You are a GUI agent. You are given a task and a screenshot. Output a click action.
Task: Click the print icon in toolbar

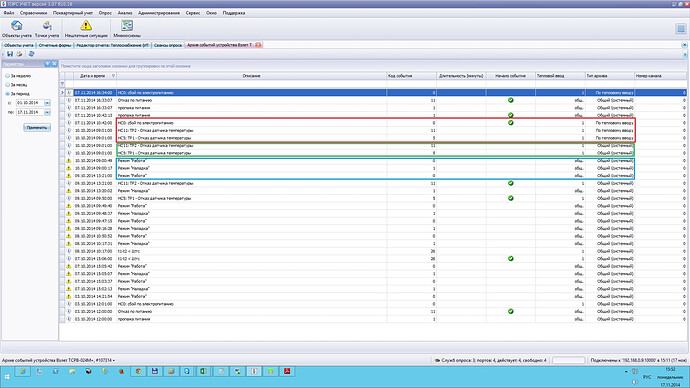click(x=19, y=54)
